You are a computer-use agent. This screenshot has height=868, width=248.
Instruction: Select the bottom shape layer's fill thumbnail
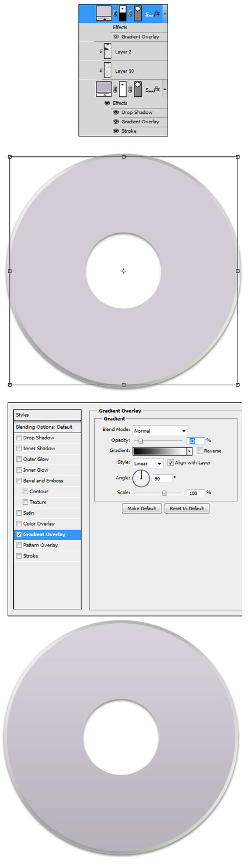(104, 89)
